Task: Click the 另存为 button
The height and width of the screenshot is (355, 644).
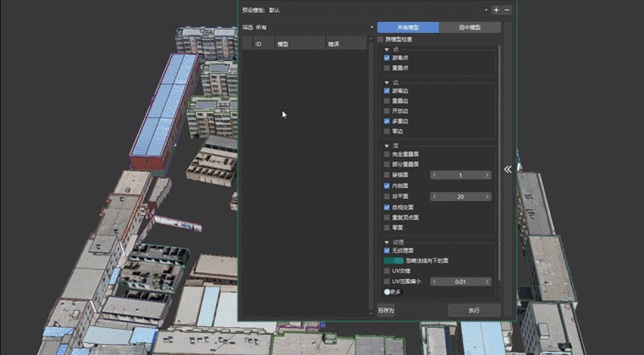Action: [386, 310]
